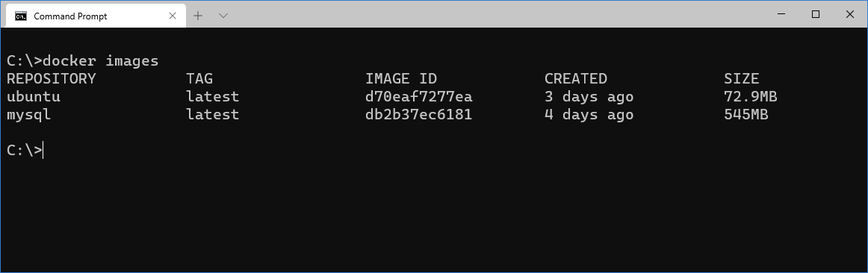Click image ID d70eaf7277ea

pyautogui.click(x=418, y=97)
